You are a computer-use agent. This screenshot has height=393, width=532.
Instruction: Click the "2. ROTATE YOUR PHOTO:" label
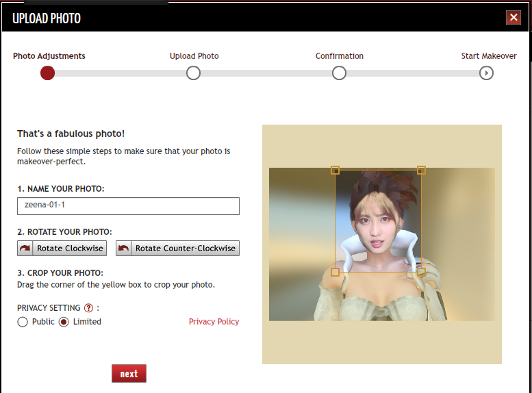(64, 232)
